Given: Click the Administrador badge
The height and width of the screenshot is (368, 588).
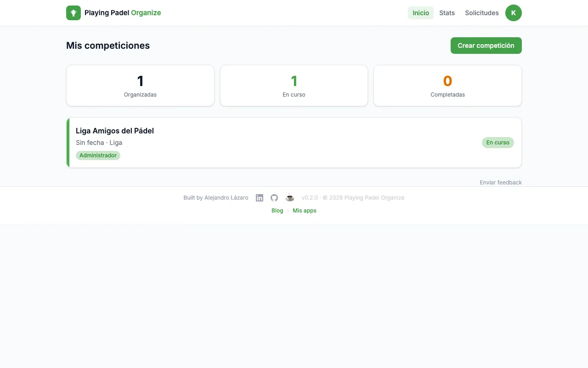Looking at the screenshot, I should [x=98, y=155].
